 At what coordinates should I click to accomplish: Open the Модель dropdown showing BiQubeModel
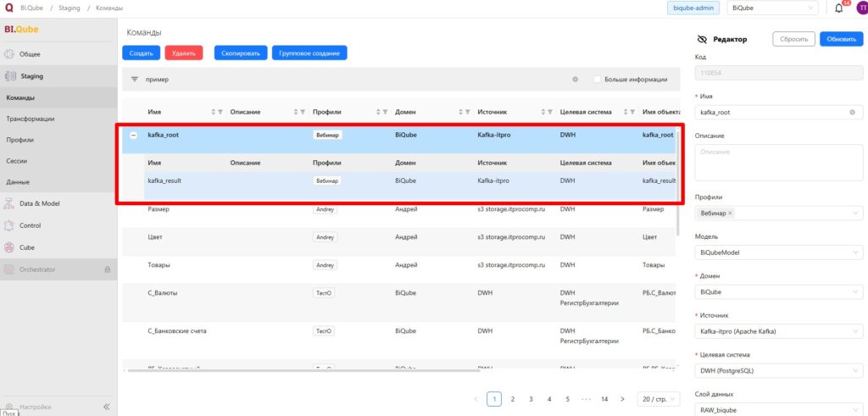pyautogui.click(x=779, y=252)
